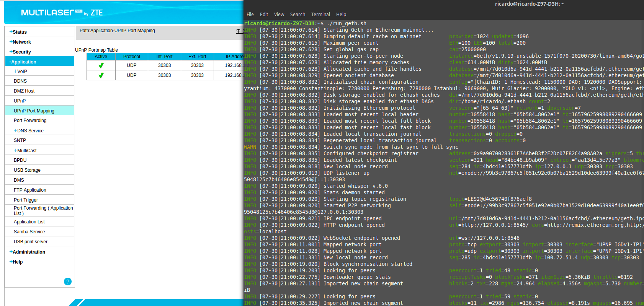The image size is (644, 306).
Task: Click the Int. Port column header
Action: [x=165, y=57]
